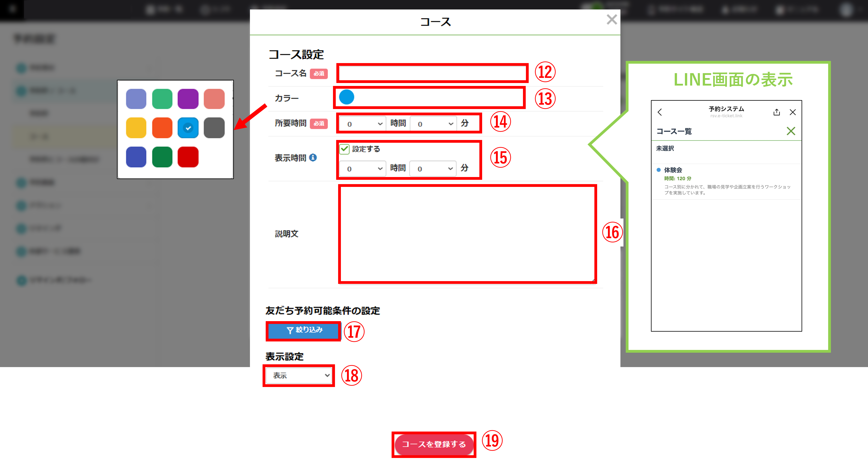
Task: Click inside the コース名 input field
Action: coord(431,73)
